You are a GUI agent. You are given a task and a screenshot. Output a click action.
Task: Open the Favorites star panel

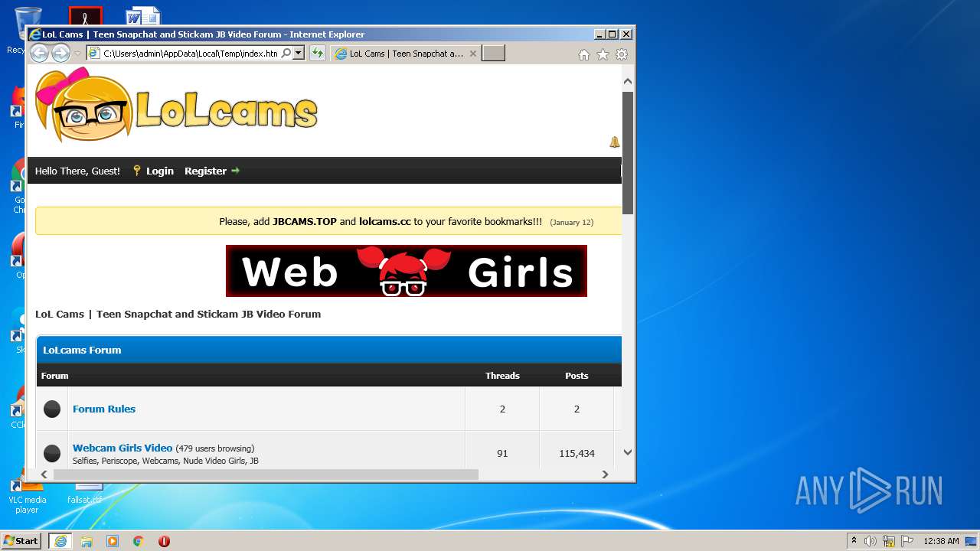coord(603,54)
